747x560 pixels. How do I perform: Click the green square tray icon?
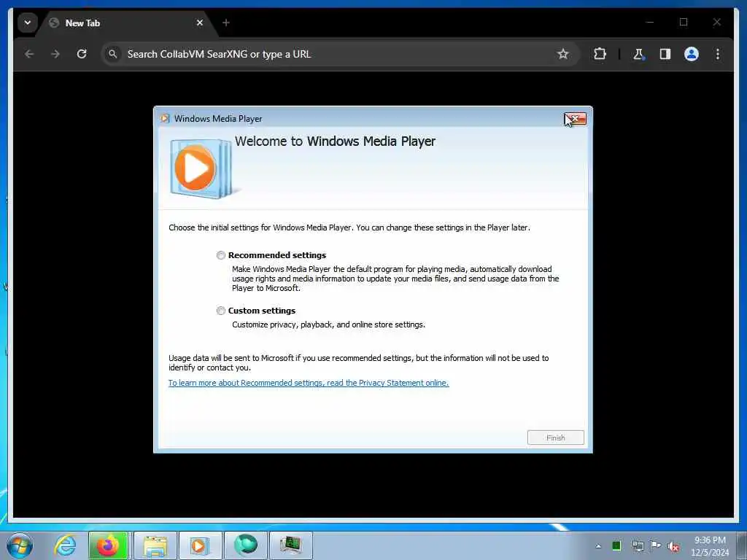[616, 545]
